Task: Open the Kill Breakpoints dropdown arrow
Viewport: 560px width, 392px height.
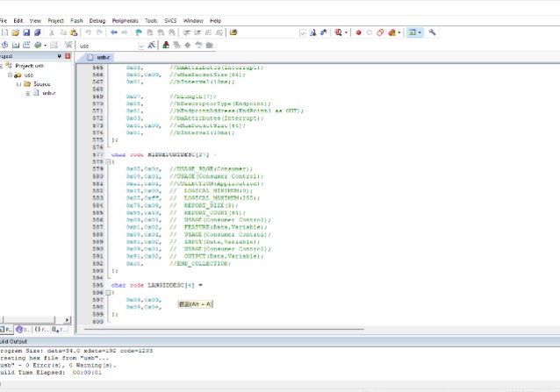Action: [x=398, y=32]
